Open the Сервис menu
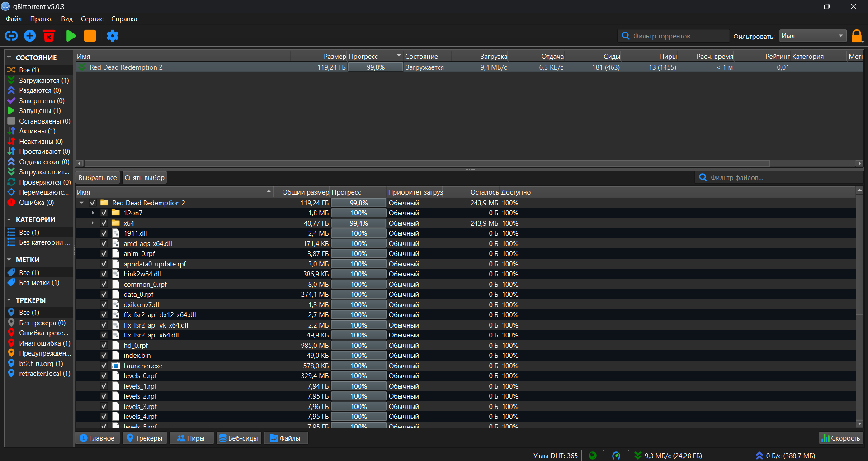This screenshot has height=461, width=868. pyautogui.click(x=92, y=19)
